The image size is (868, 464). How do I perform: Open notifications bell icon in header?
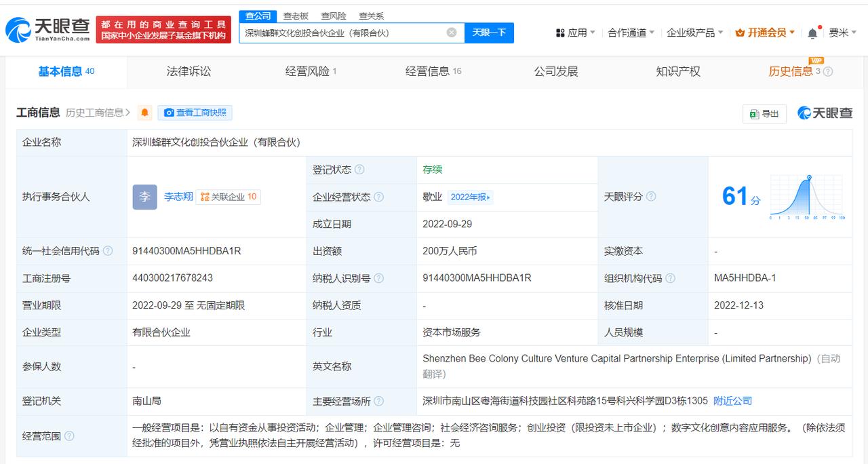tap(812, 33)
